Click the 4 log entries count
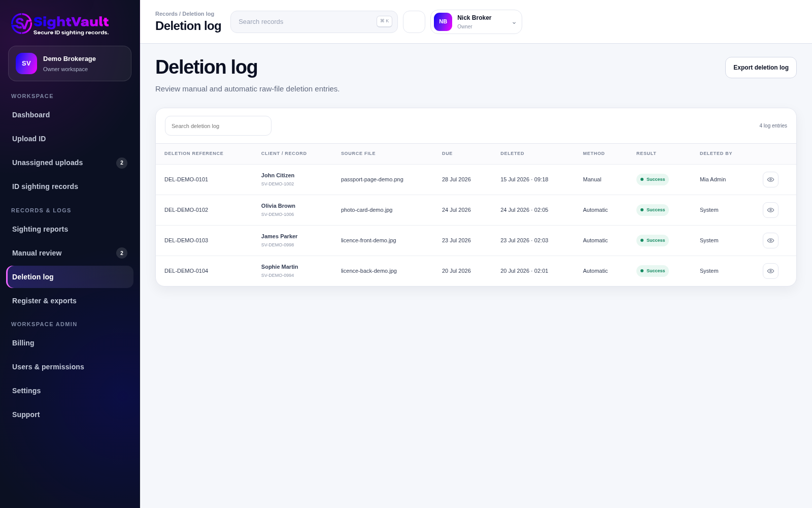The height and width of the screenshot is (508, 812). tap(773, 126)
